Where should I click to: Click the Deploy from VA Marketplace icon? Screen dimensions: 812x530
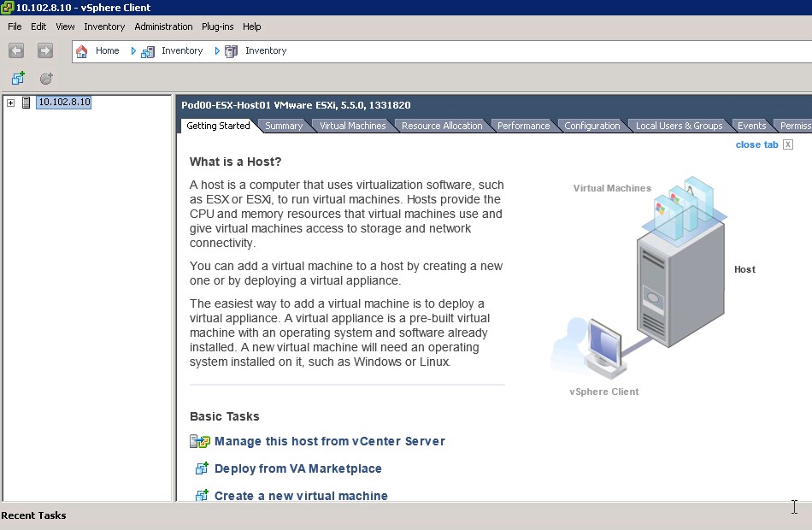click(202, 468)
